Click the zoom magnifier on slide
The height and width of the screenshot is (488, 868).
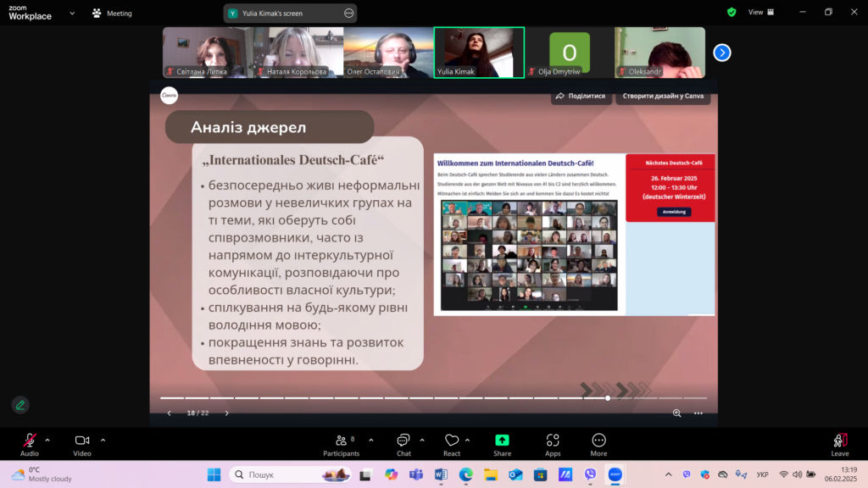click(x=676, y=413)
